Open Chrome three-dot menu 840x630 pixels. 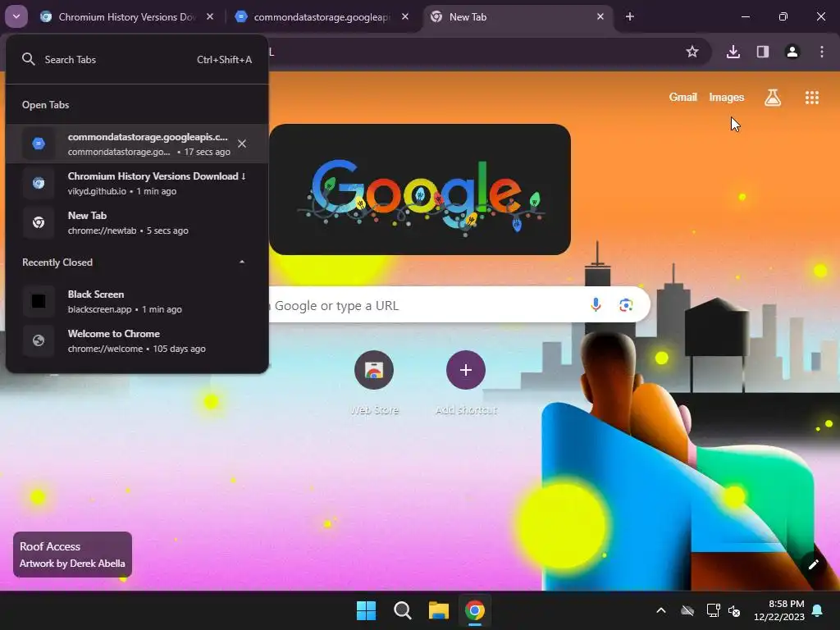[821, 52]
